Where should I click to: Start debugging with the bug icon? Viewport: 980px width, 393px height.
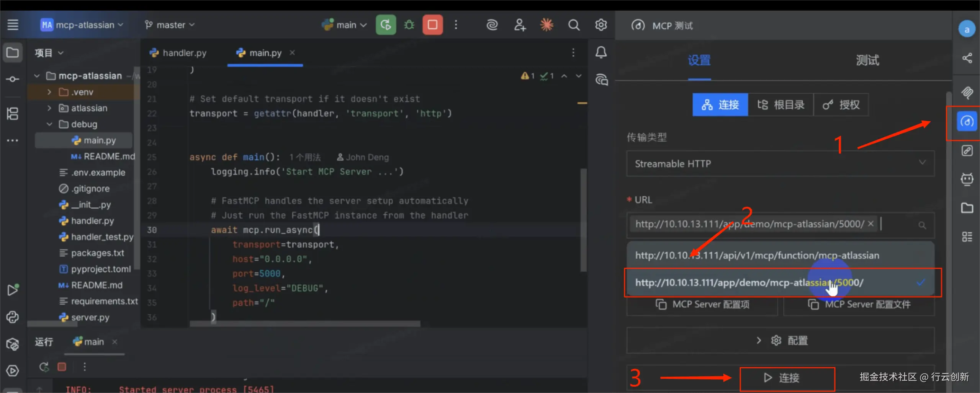click(409, 25)
